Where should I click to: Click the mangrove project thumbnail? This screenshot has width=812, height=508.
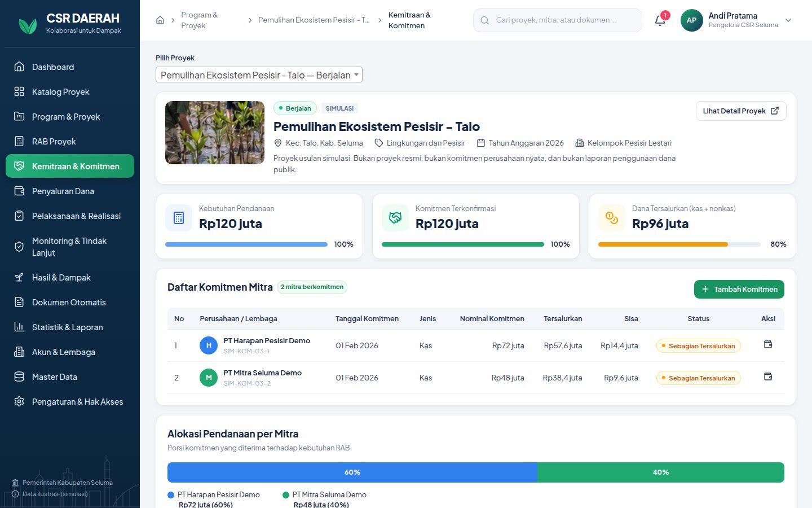[215, 133]
